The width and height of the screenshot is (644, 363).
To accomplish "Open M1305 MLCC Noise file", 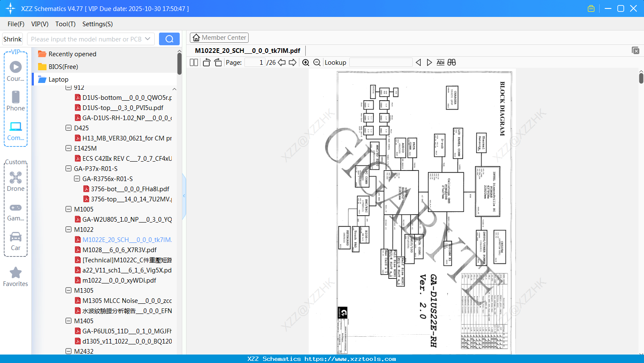I will pos(123,300).
